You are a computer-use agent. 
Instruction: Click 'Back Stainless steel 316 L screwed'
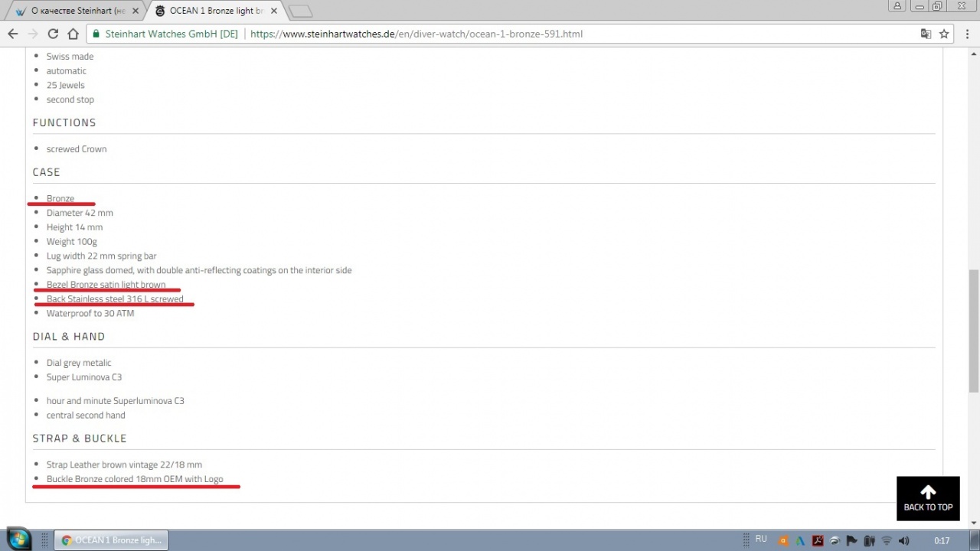pyautogui.click(x=115, y=299)
